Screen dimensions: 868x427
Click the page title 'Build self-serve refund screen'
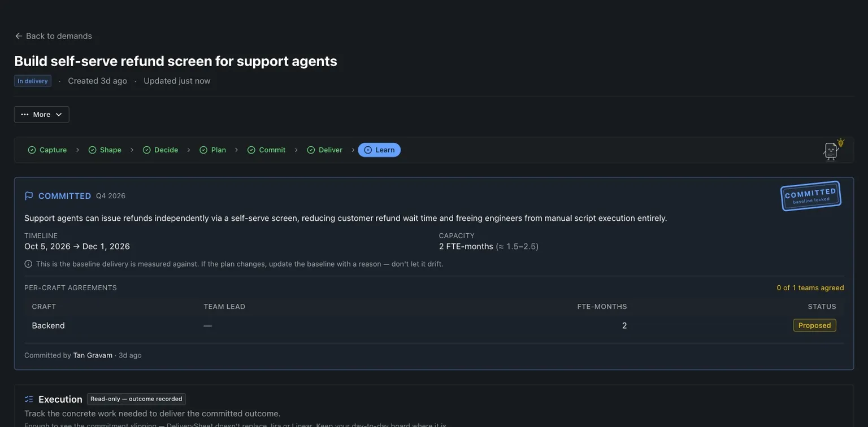tap(176, 61)
